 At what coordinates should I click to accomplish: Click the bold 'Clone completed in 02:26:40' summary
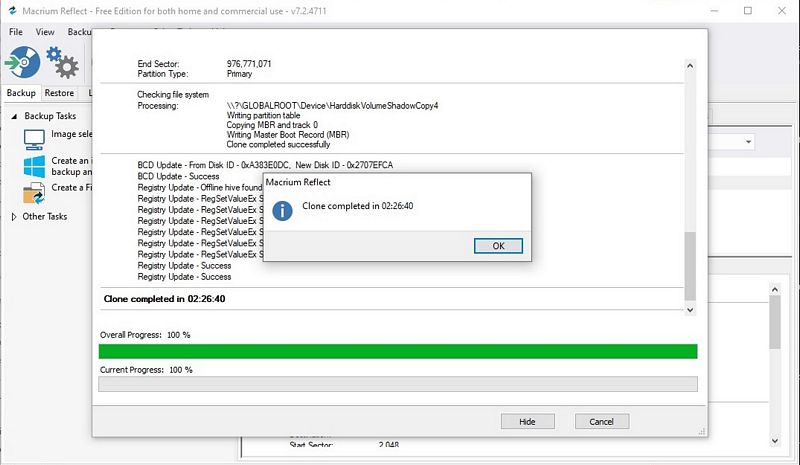(164, 299)
